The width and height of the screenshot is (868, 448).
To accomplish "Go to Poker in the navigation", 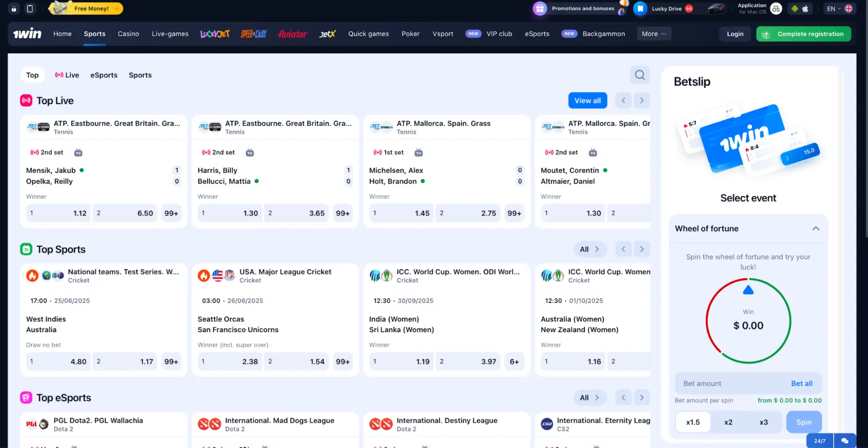I will (x=411, y=34).
